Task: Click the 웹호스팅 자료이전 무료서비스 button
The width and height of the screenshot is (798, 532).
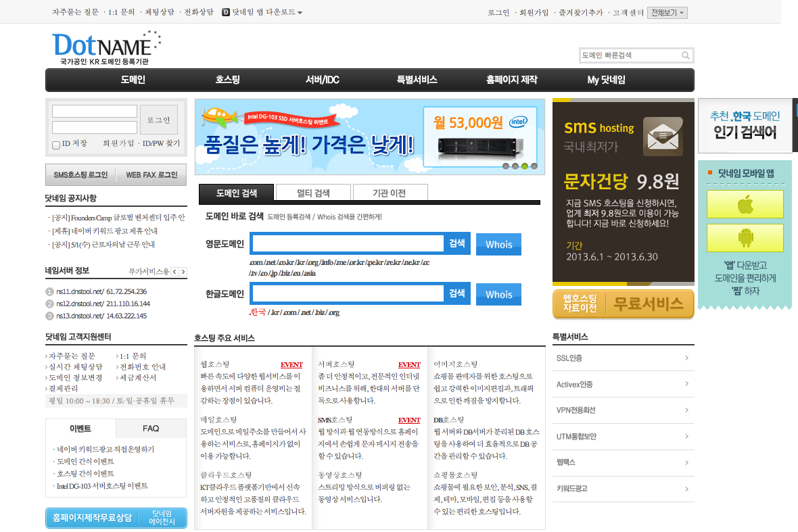Action: (x=624, y=304)
